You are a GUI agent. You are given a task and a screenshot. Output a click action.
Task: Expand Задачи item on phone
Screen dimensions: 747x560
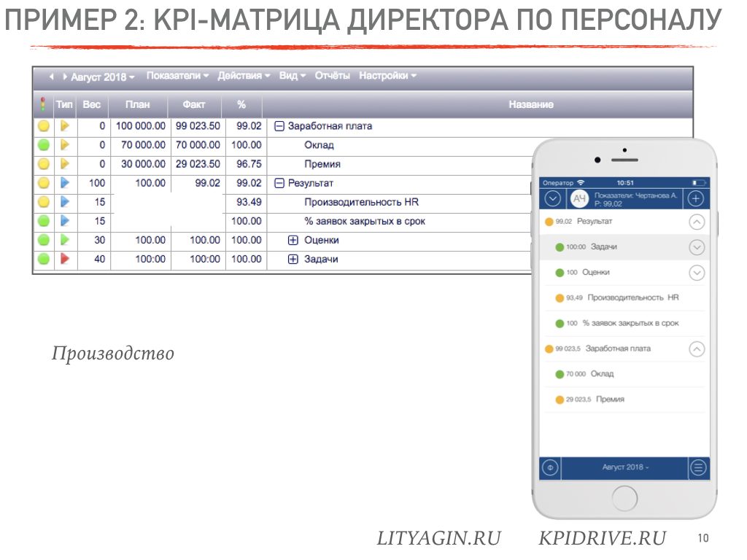point(697,247)
